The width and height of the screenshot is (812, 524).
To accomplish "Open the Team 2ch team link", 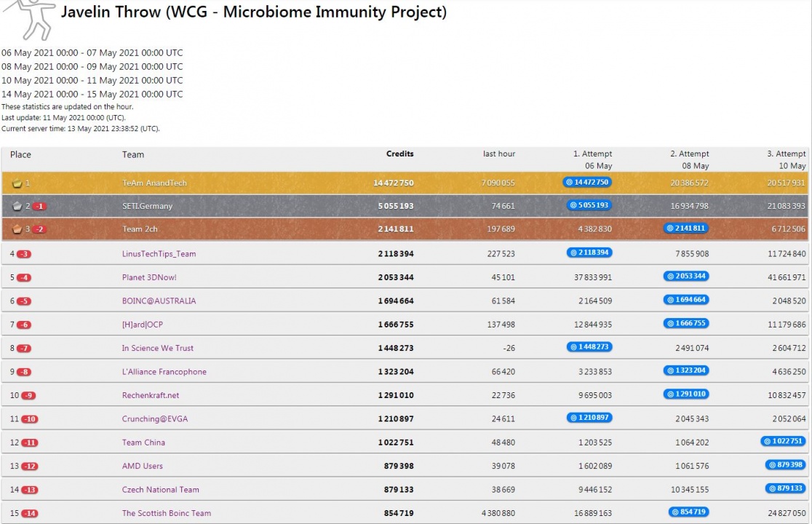I will click(x=140, y=229).
